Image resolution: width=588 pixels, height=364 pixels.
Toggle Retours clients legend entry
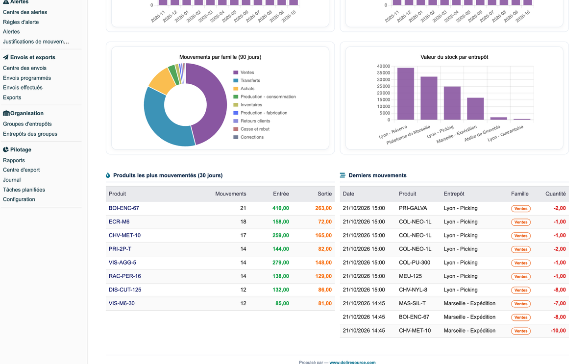click(251, 121)
